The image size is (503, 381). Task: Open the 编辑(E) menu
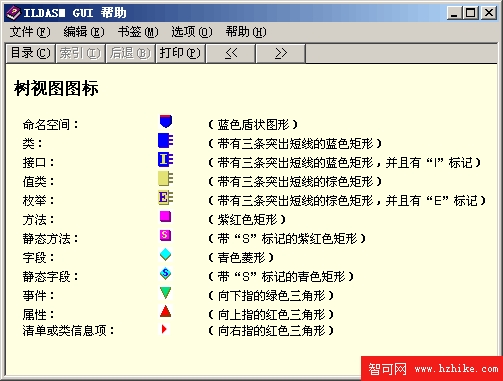[x=84, y=32]
